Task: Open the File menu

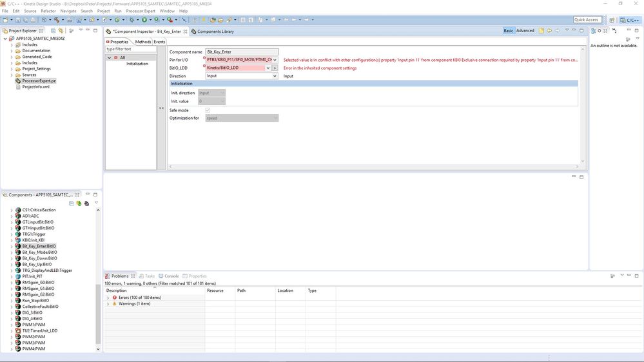Action: [5, 11]
